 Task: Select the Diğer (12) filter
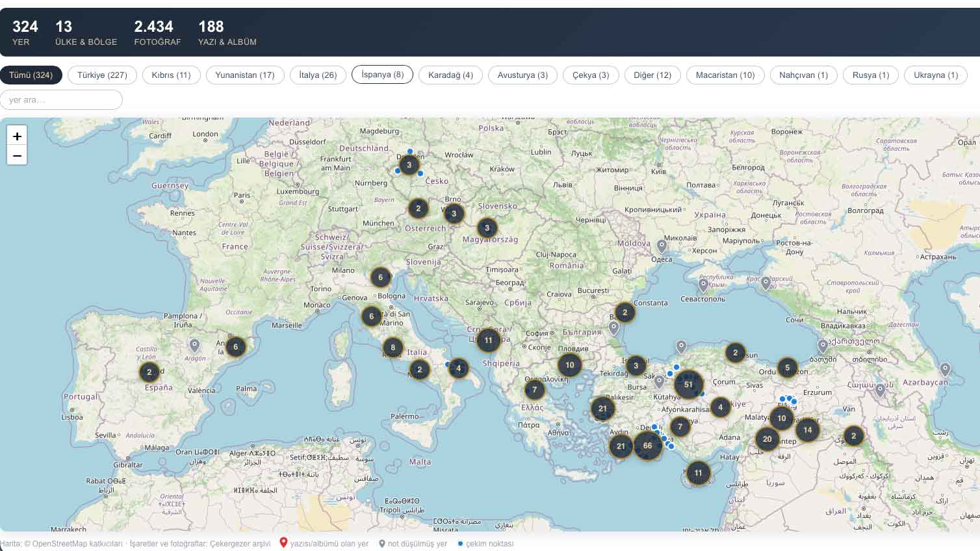[x=652, y=75]
